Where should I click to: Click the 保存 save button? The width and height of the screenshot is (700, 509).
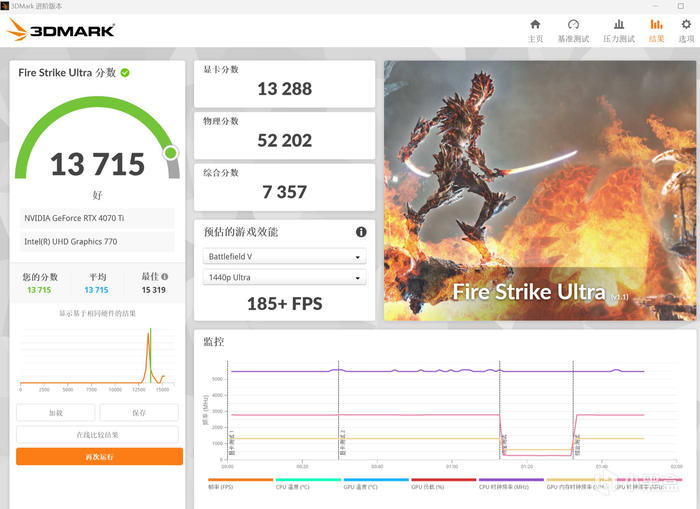(139, 413)
